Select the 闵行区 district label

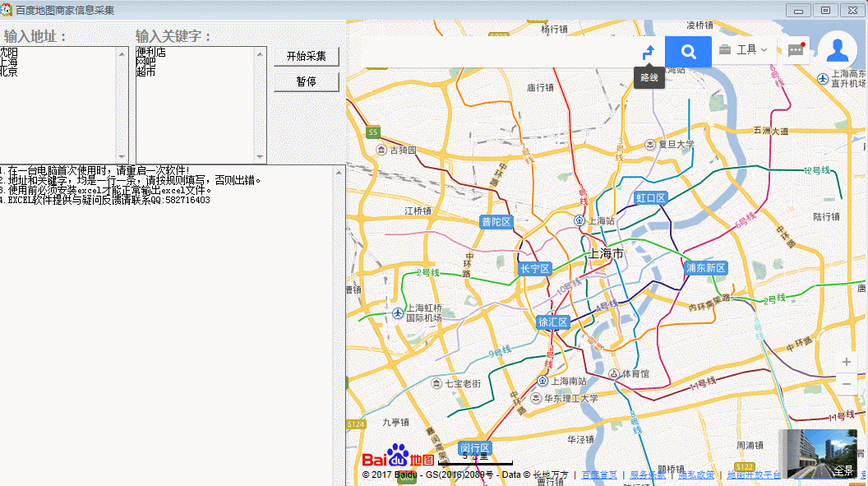pos(475,448)
